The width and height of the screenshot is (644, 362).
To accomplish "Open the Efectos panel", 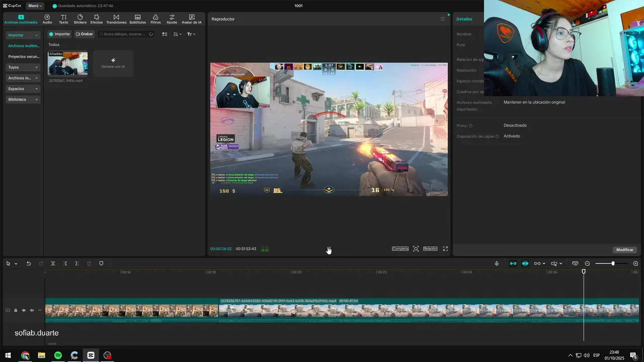I will [97, 19].
